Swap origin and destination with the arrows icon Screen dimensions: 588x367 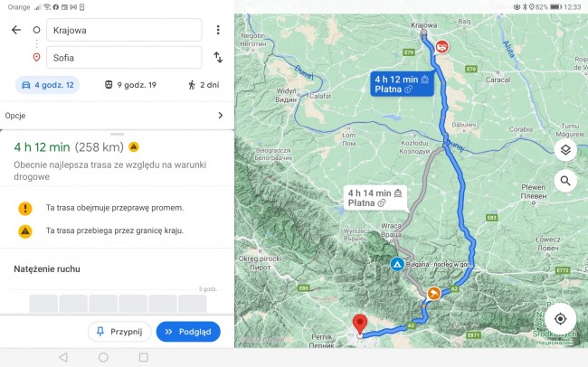tap(218, 57)
